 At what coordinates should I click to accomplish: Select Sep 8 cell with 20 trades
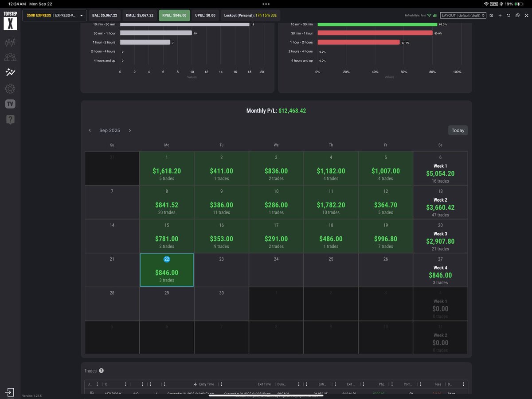[167, 202]
